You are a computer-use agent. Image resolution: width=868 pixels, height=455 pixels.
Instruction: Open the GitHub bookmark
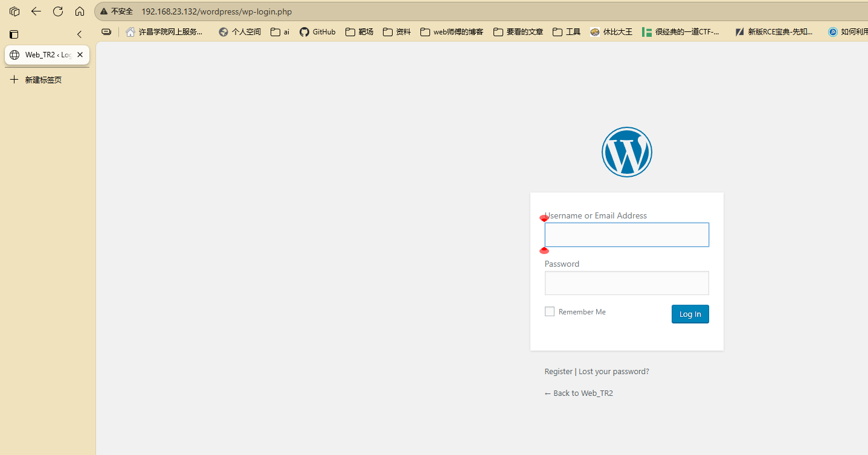click(317, 32)
